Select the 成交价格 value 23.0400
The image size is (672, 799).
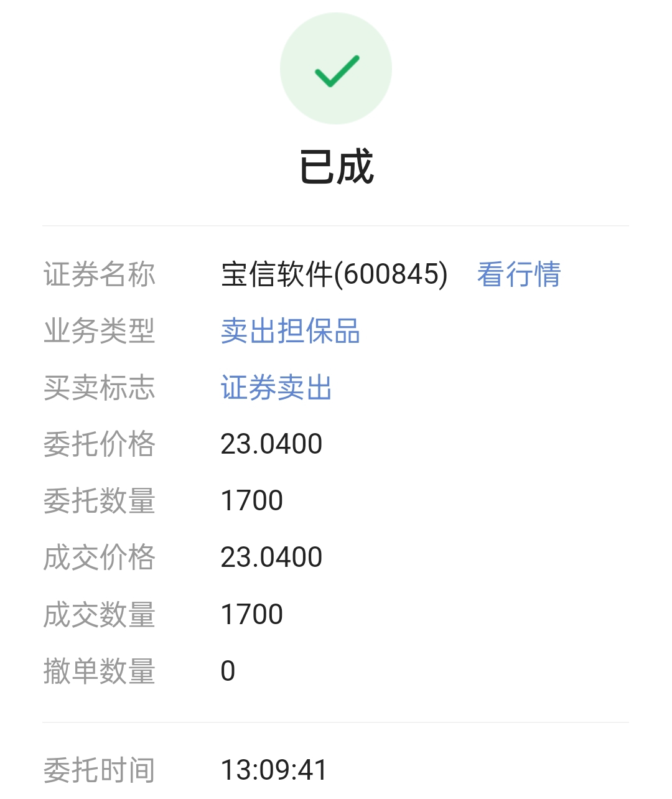click(x=271, y=558)
